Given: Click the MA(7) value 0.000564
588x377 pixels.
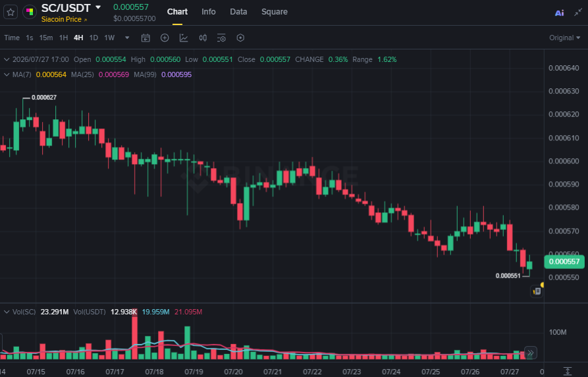Looking at the screenshot, I should pyautogui.click(x=51, y=74).
